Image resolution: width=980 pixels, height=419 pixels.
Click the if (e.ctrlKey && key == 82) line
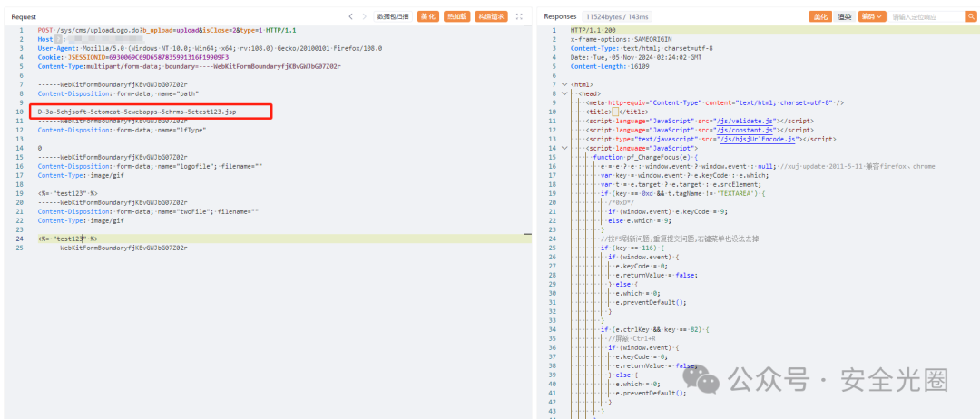click(654, 329)
